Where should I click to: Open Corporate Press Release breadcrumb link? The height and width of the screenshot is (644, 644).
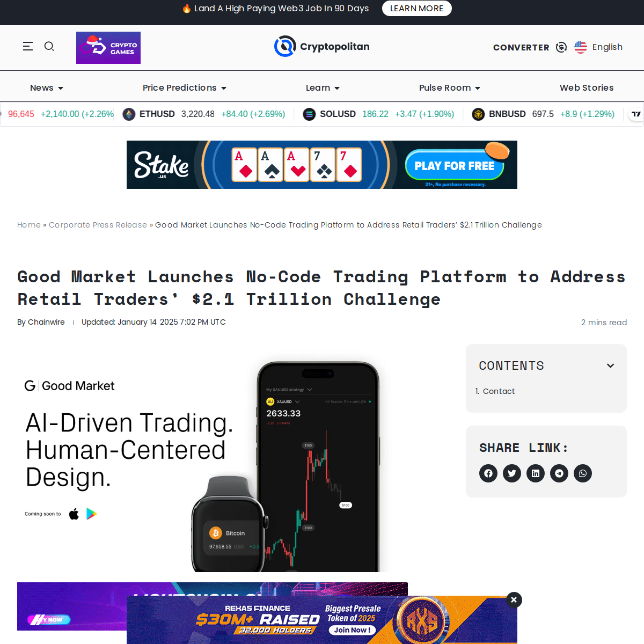pyautogui.click(x=98, y=225)
